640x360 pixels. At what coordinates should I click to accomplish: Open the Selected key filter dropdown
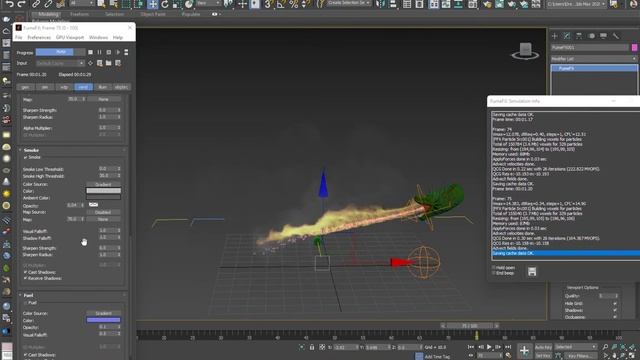(x=576, y=347)
